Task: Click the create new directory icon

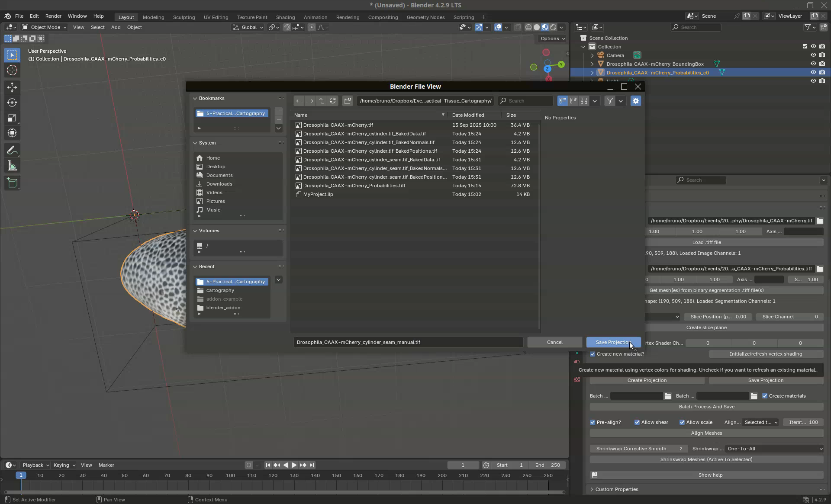Action: pyautogui.click(x=347, y=101)
